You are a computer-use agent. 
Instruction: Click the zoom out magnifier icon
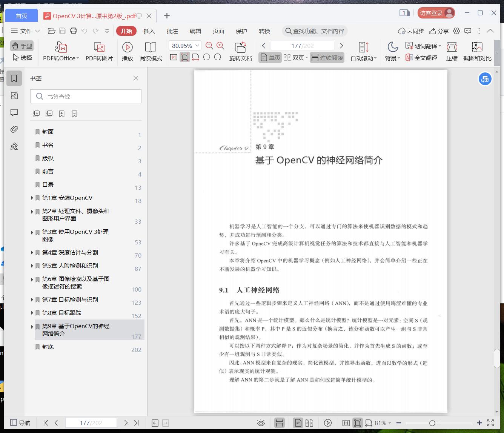tap(209, 46)
